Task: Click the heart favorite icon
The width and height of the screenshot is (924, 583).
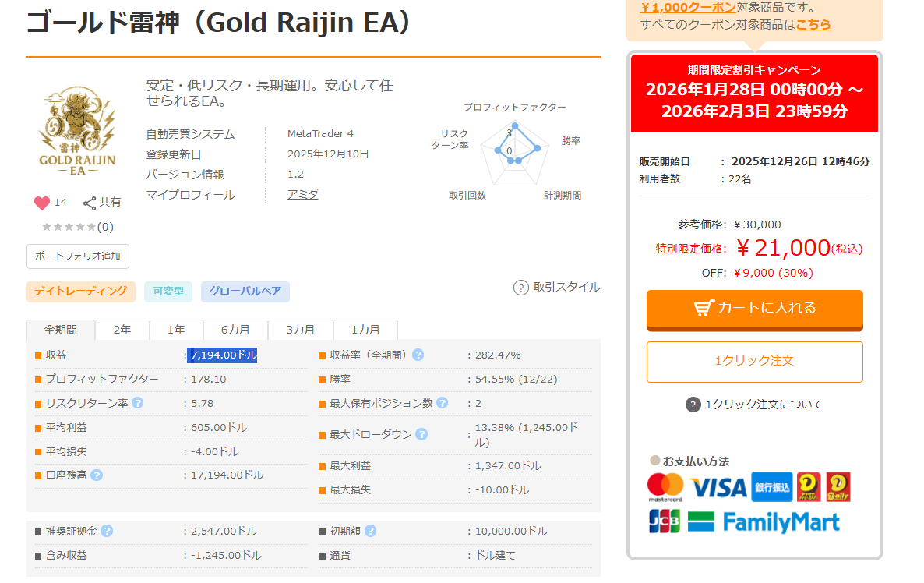Action: click(x=42, y=203)
